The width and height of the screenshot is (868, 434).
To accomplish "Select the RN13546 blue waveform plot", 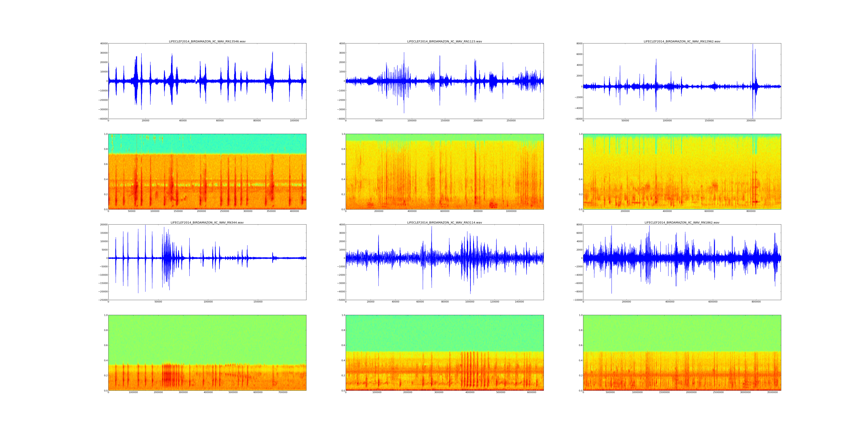I will (x=207, y=81).
